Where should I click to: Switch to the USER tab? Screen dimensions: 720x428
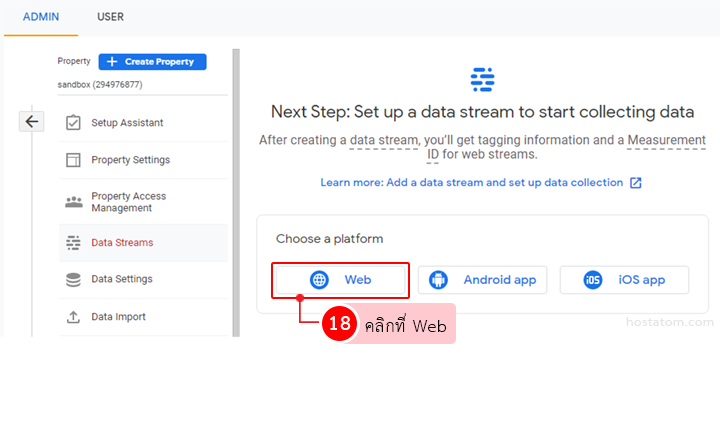110,17
